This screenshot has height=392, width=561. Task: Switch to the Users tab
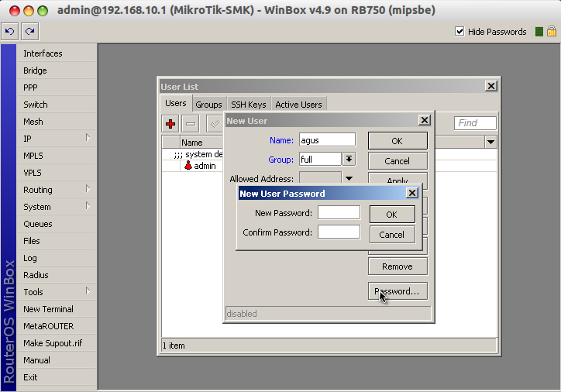tap(176, 103)
